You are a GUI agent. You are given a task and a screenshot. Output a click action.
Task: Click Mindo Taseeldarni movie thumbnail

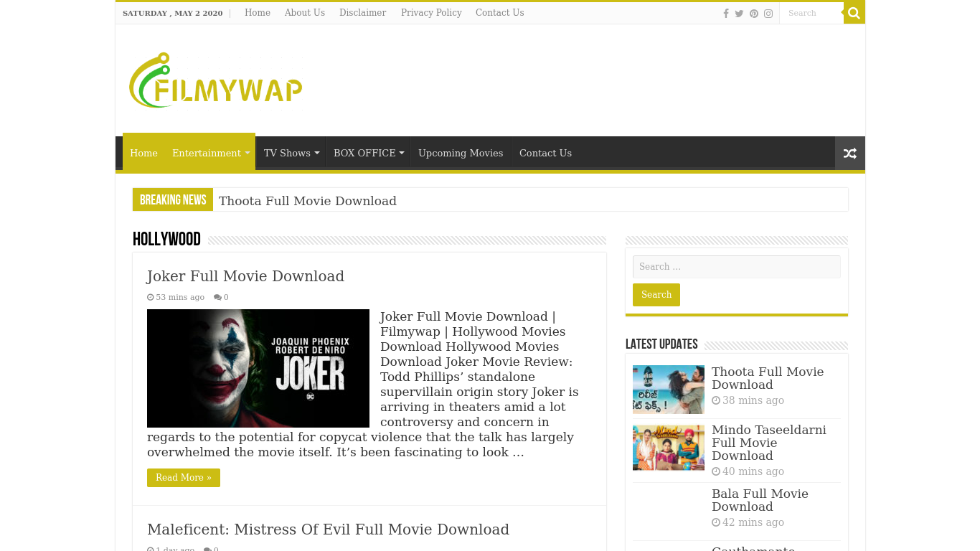point(669,448)
